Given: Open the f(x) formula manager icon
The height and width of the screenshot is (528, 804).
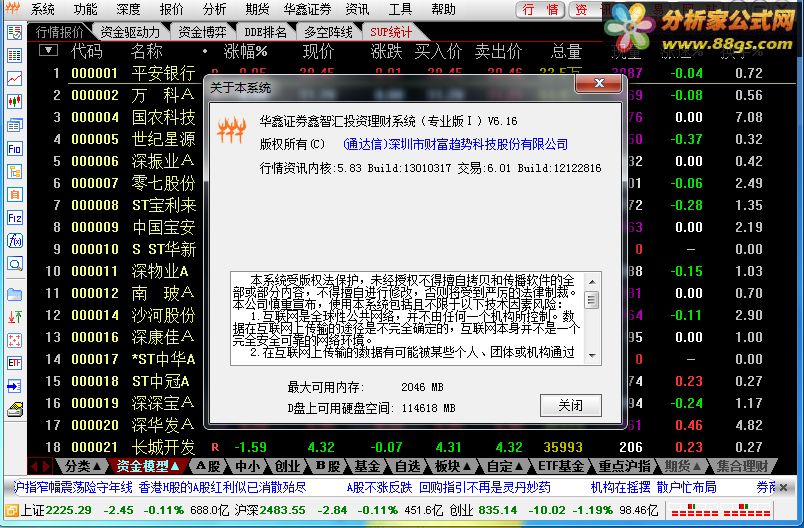Looking at the screenshot, I should 14,240.
